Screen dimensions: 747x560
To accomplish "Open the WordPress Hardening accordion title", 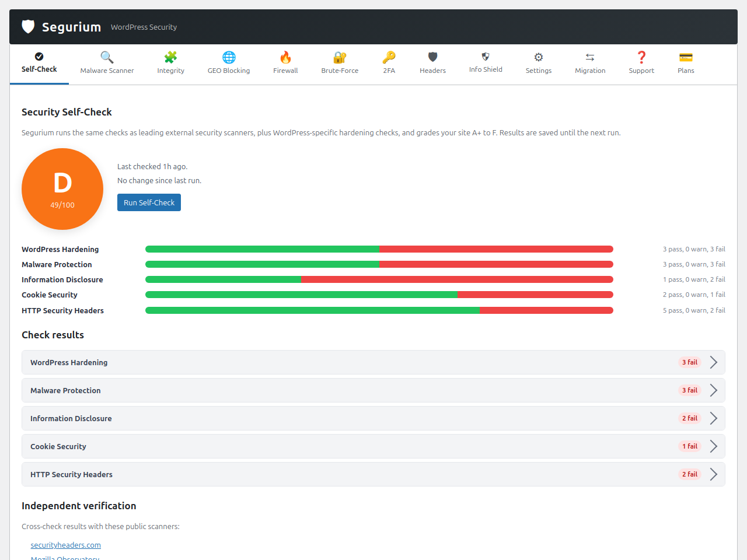I will tap(69, 362).
